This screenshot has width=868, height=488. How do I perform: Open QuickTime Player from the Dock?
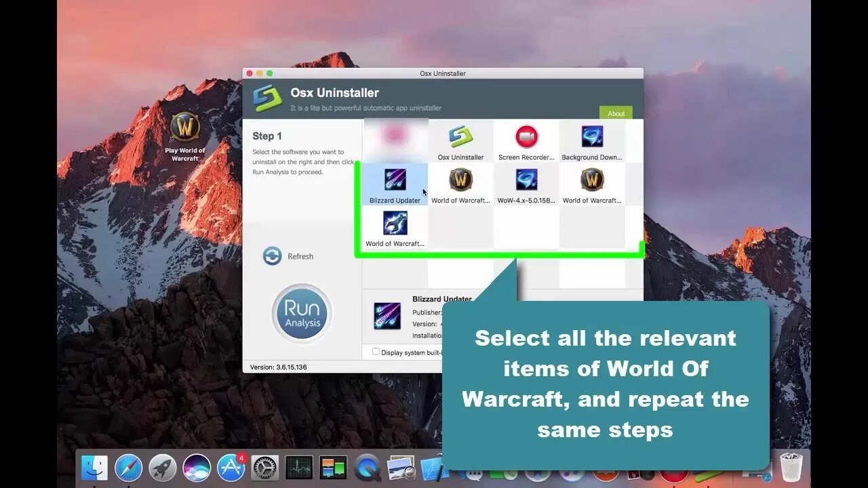click(x=367, y=468)
